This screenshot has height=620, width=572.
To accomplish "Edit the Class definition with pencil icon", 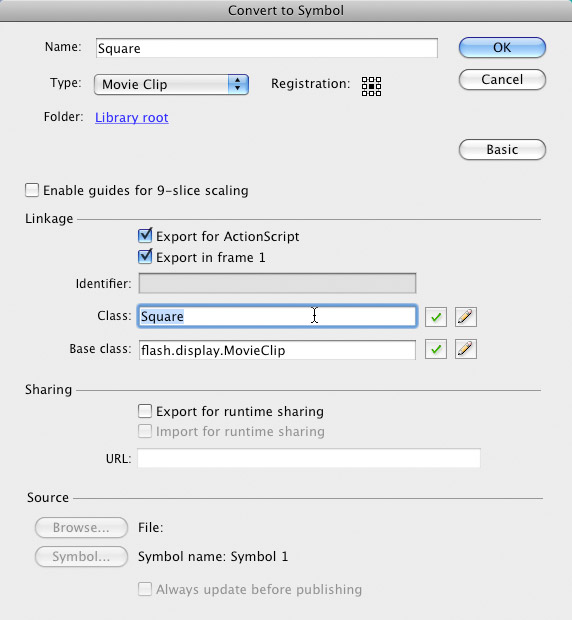I will point(466,317).
